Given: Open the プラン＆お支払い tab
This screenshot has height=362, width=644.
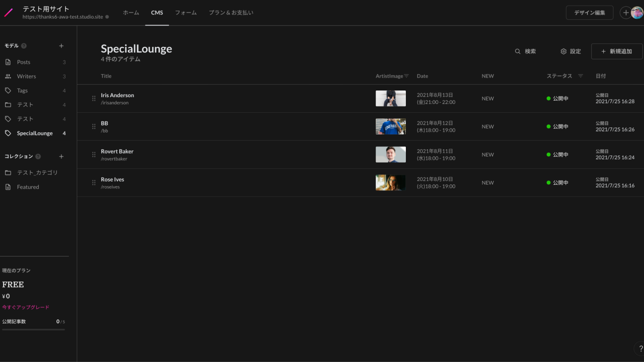Looking at the screenshot, I should point(231,13).
